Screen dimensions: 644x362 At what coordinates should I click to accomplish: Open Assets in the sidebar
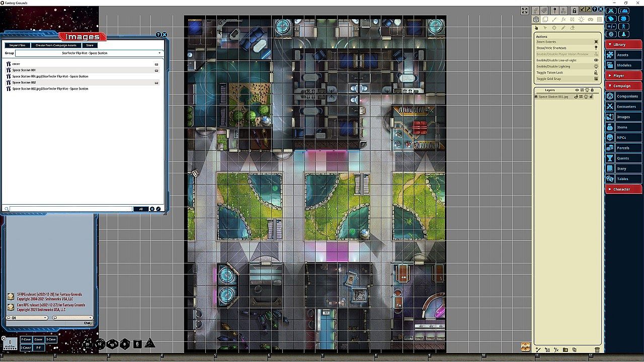[x=623, y=55]
